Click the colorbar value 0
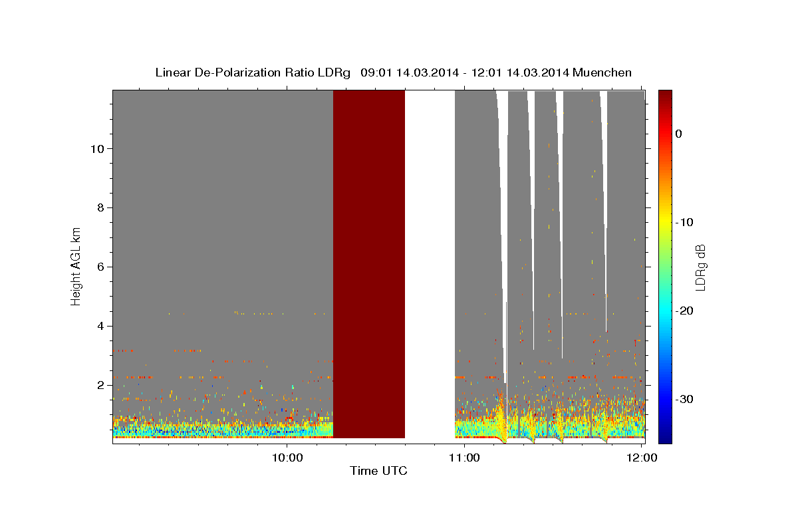Screen dimensions: 798x532 click(x=679, y=134)
